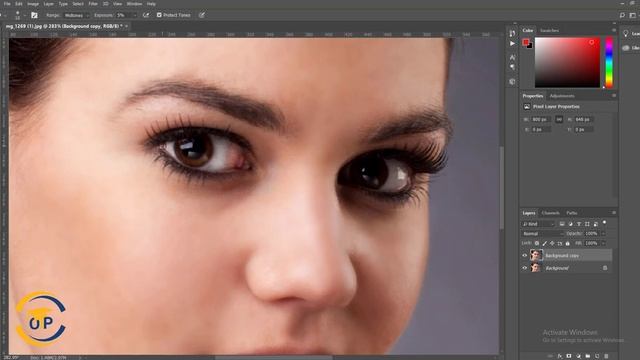Open the Paragraph panel icon
The width and height of the screenshot is (640, 360).
(x=512, y=67)
